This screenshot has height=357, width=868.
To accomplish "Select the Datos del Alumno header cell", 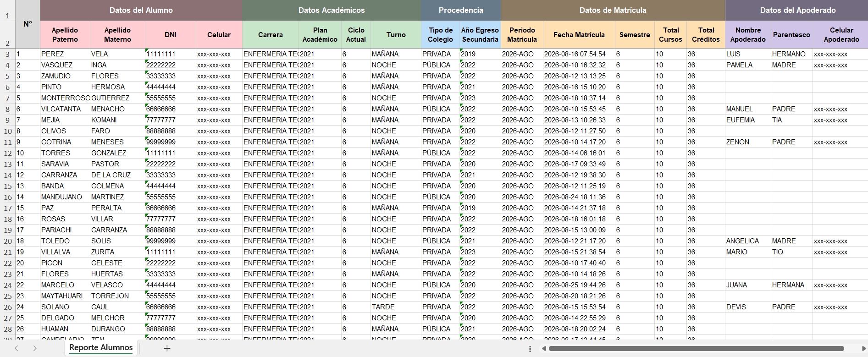I will pyautogui.click(x=141, y=10).
